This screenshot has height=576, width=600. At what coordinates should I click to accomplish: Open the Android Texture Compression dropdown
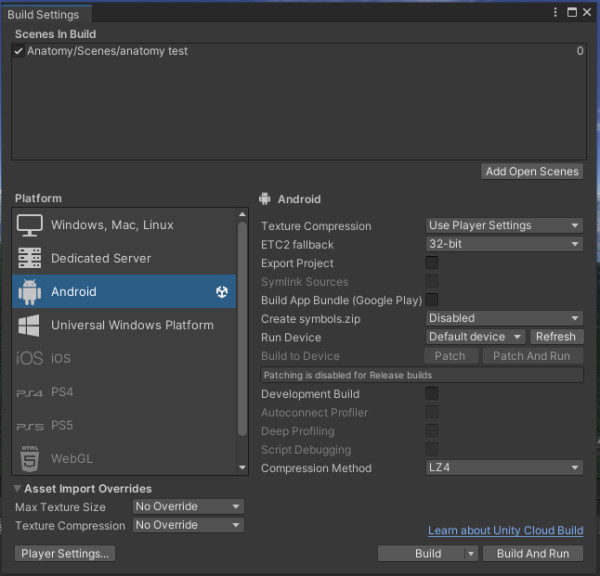(504, 225)
